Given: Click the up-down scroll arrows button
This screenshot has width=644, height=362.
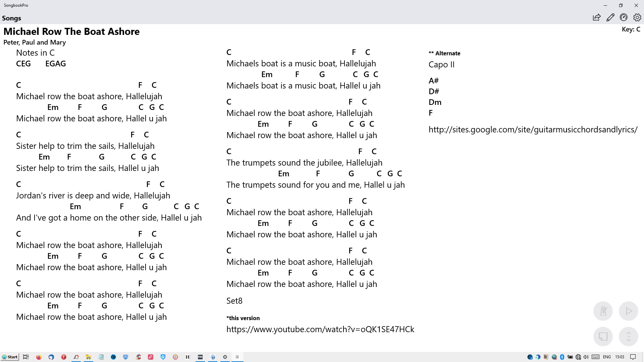Looking at the screenshot, I should (629, 336).
